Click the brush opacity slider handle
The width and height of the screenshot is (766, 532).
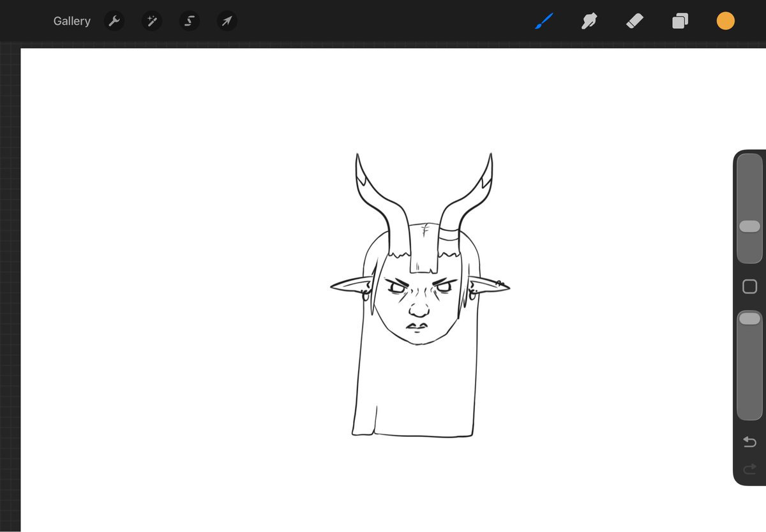pos(749,318)
